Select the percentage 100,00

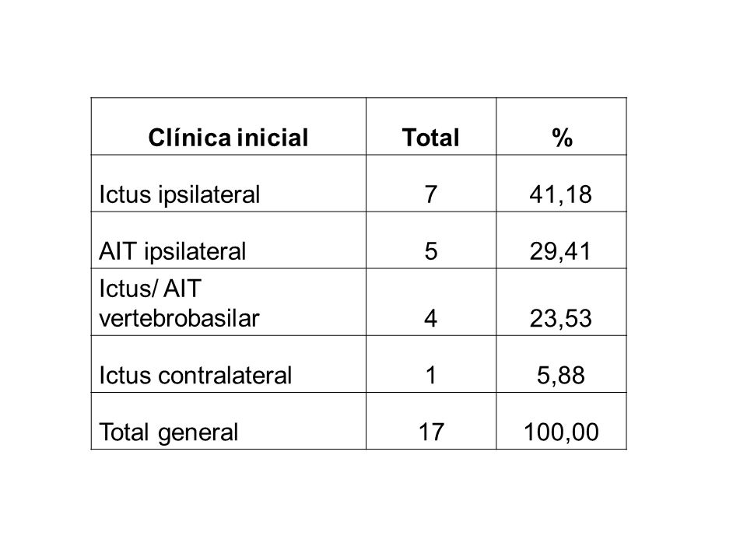[561, 432]
